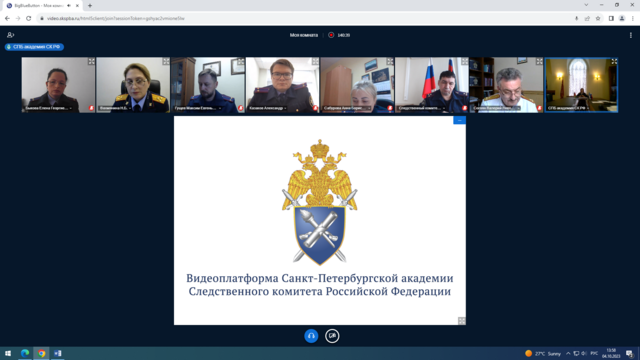Toggle recording via the red record indicator

coord(331,35)
